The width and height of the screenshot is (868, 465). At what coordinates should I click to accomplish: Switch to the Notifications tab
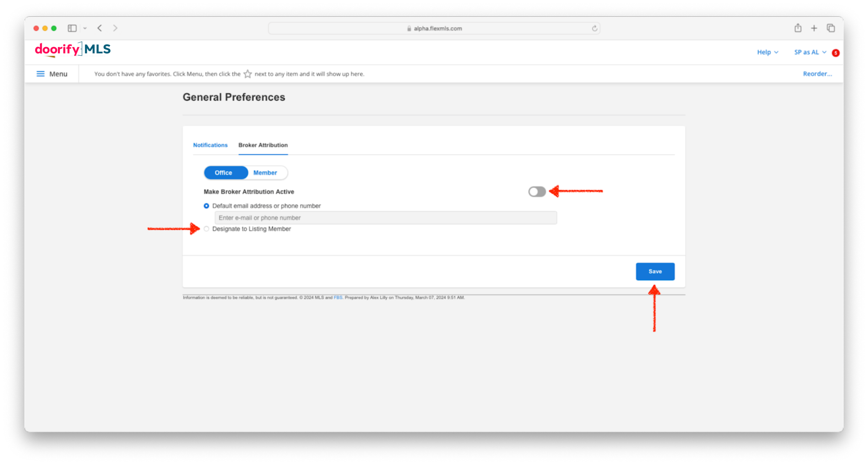tap(210, 145)
